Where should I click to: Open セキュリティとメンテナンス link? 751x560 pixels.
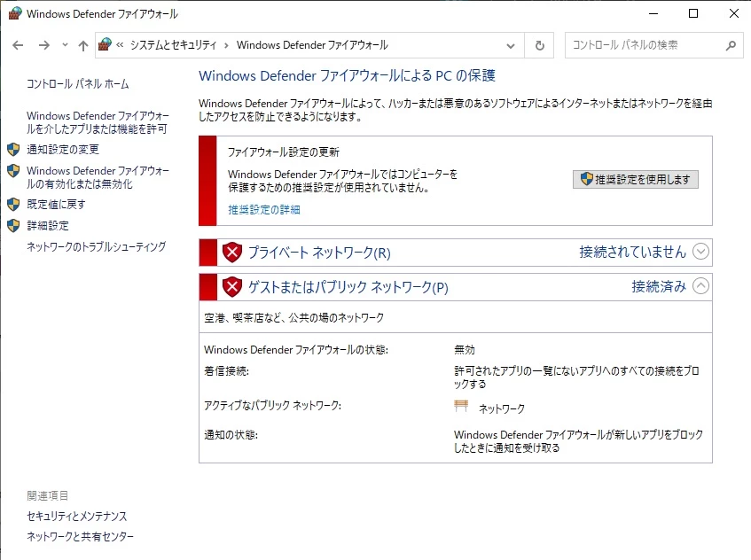click(x=77, y=517)
